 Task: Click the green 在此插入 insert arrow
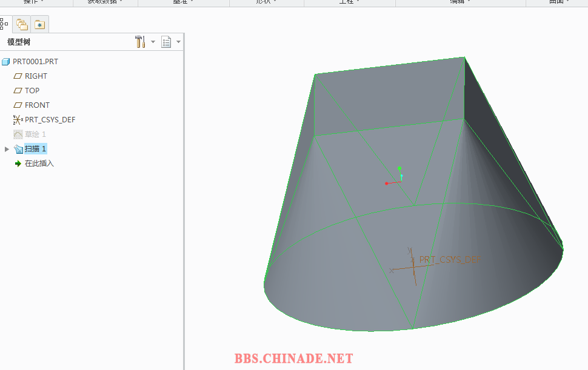click(18, 164)
